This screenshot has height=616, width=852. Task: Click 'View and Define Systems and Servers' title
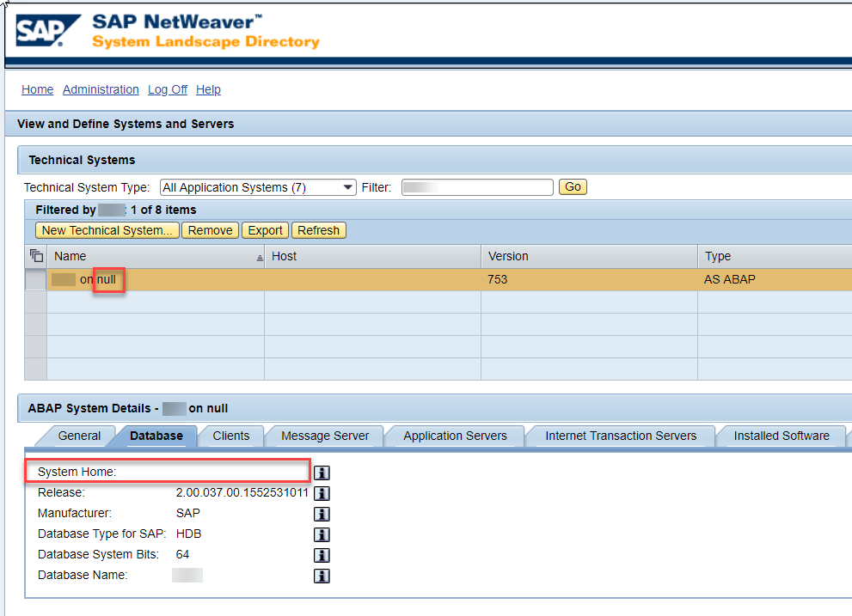coord(126,124)
